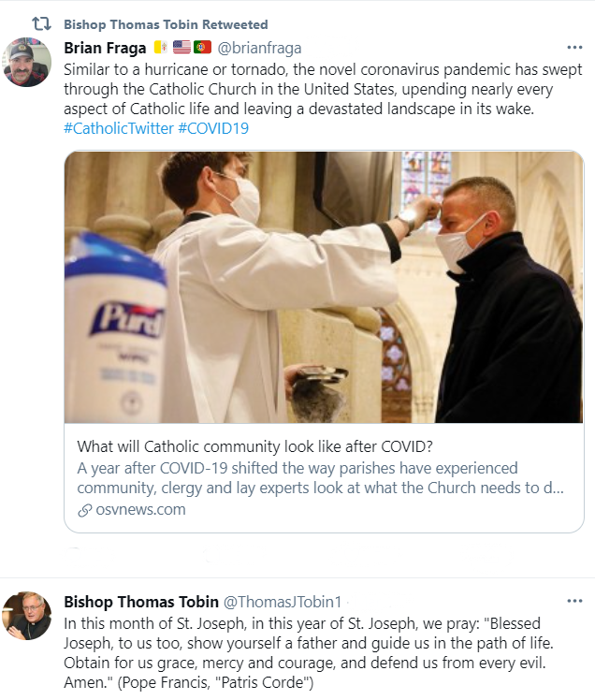The height and width of the screenshot is (700, 595).
Task: Expand more options on Bishop Tobin's tweet
Action: coord(574,601)
